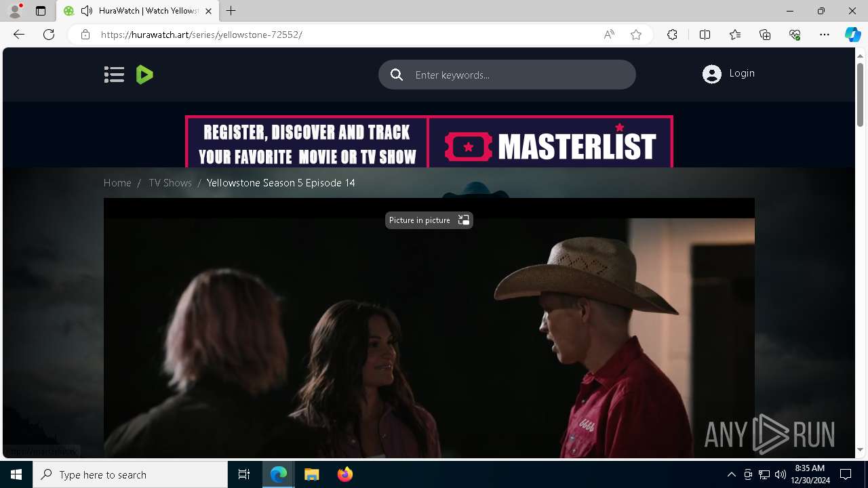This screenshot has width=868, height=488.
Task: Open Browser essentials
Action: click(795, 35)
